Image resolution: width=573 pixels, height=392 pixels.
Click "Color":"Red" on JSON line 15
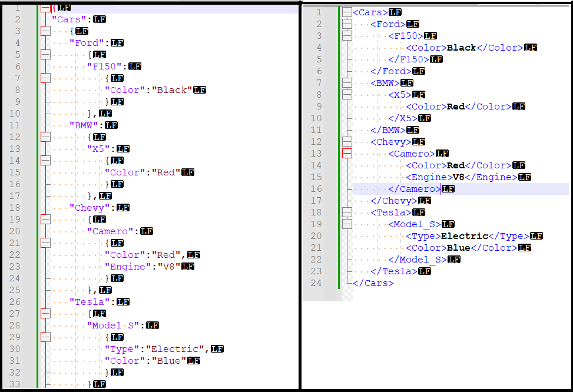coord(143,172)
